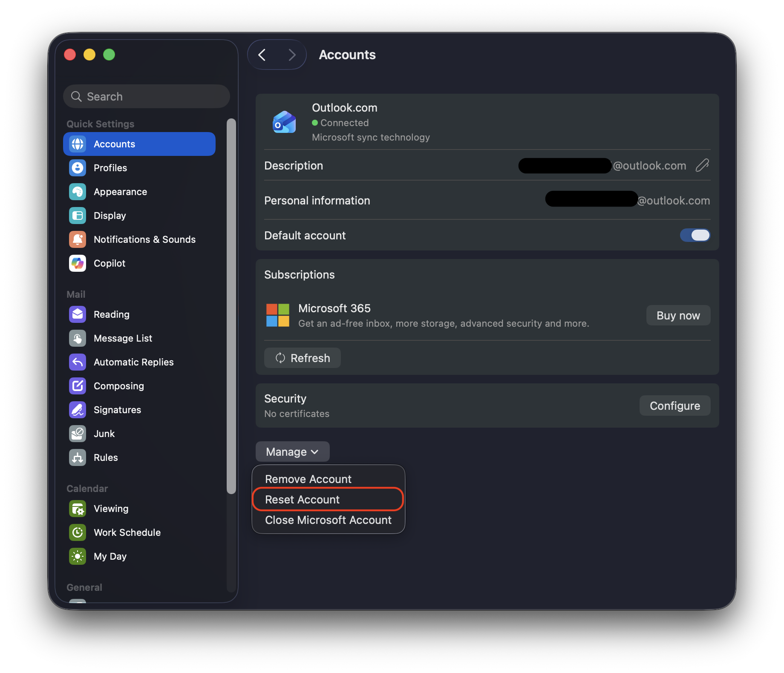Click the Microsoft 365 logo
This screenshot has height=673, width=784.
point(278,315)
